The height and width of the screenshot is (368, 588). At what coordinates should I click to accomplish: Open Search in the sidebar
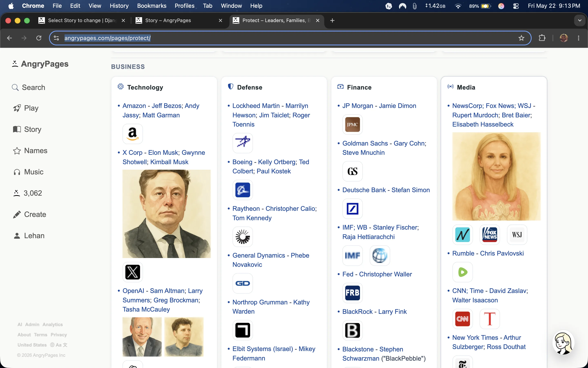[x=28, y=87]
